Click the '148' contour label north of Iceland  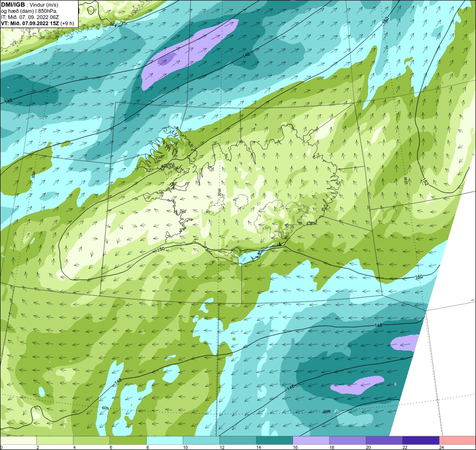246,55
